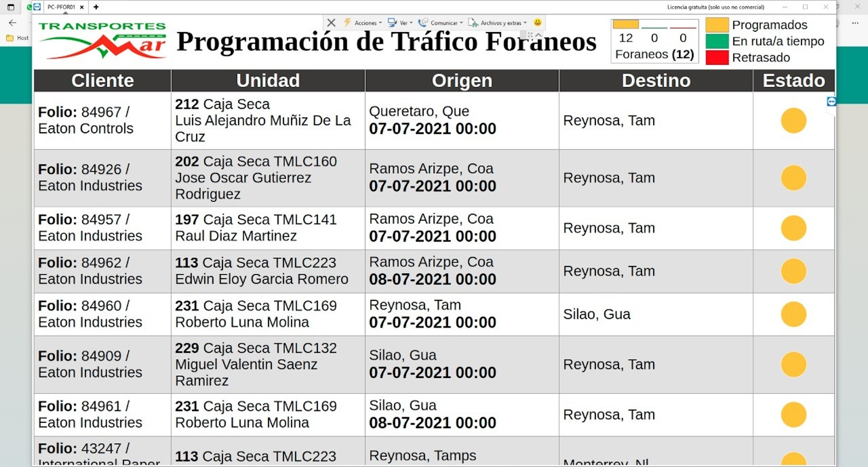Click the status circle for Folio 84960
Viewport: 868px width, 467px height.
coord(794,314)
